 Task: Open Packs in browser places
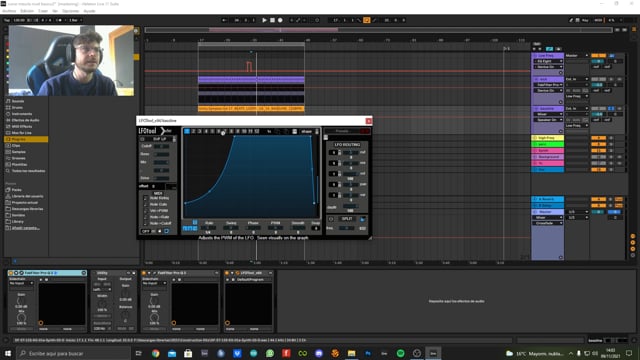(x=16, y=190)
